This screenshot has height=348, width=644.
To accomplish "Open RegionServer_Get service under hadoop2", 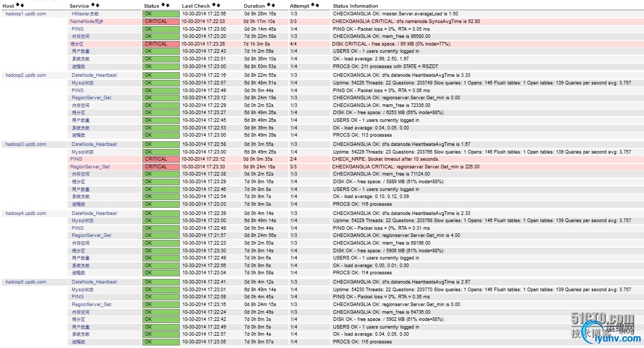I will point(92,98).
